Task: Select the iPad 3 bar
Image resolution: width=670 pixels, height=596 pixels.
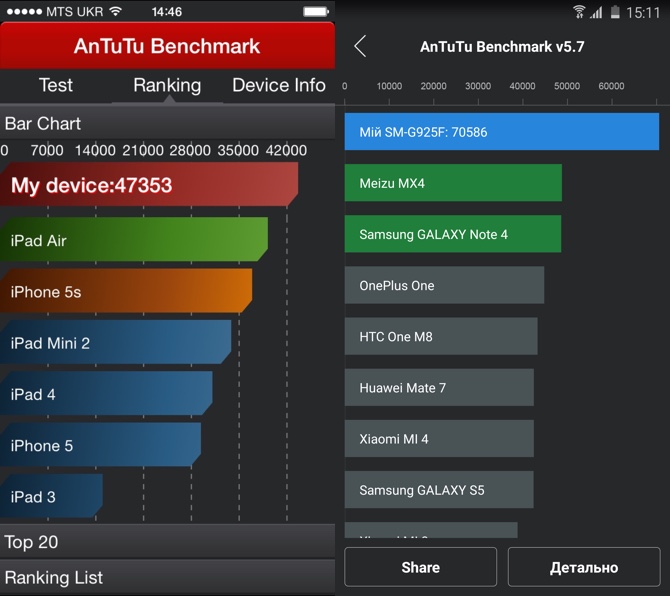Action: [x=51, y=496]
